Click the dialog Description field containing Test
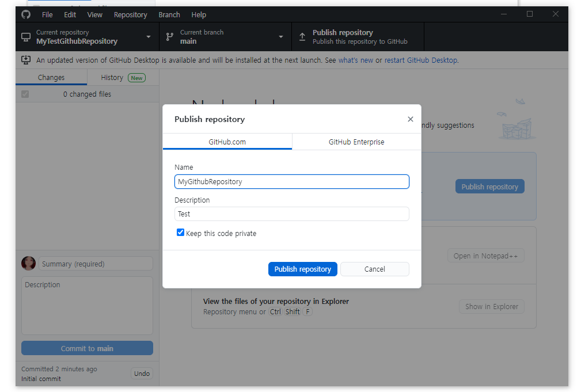Screen dimensions: 581x392 291,214
